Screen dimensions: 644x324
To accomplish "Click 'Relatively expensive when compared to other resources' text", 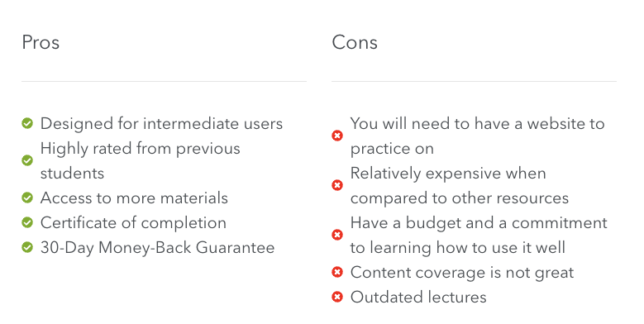I will [460, 186].
